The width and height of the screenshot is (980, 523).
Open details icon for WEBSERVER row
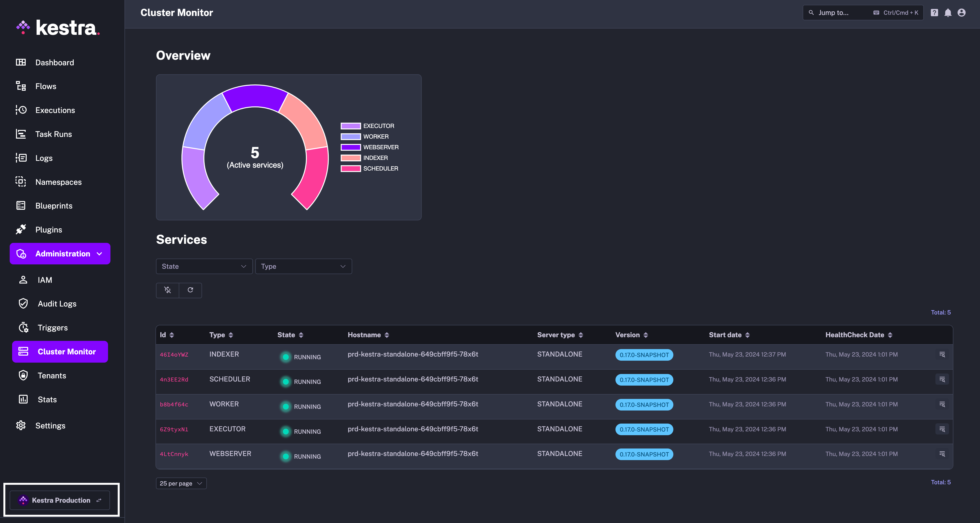[x=942, y=454]
